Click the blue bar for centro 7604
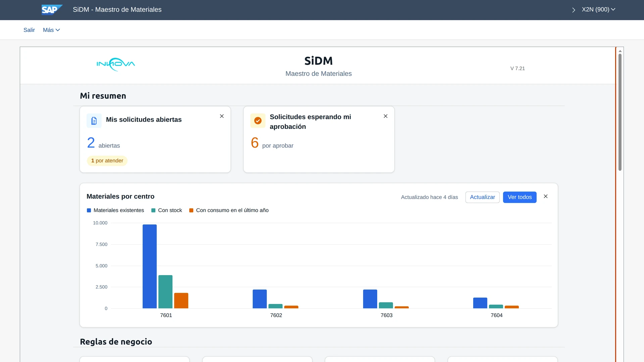 click(x=480, y=303)
